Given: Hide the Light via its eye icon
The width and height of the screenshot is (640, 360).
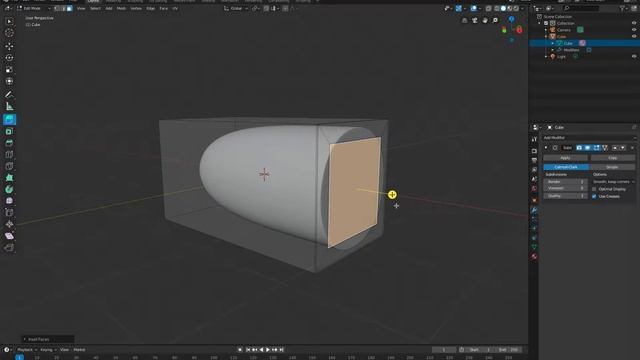Looking at the screenshot, I should coord(634,56).
